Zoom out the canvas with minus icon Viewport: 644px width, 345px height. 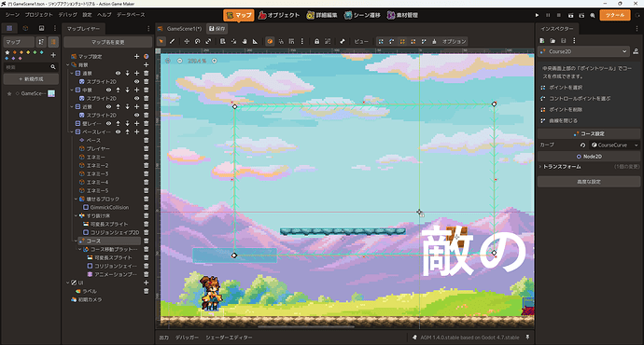[x=180, y=61]
